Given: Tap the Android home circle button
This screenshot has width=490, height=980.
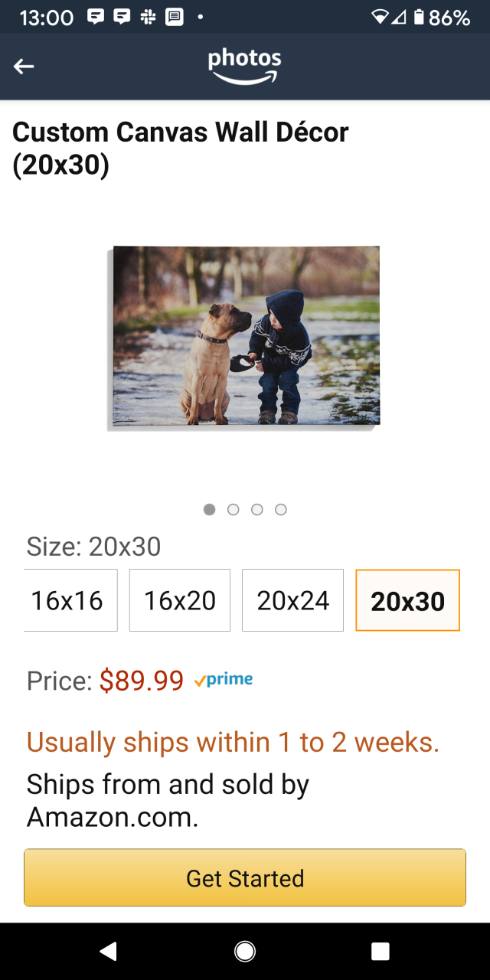Looking at the screenshot, I should point(245,951).
